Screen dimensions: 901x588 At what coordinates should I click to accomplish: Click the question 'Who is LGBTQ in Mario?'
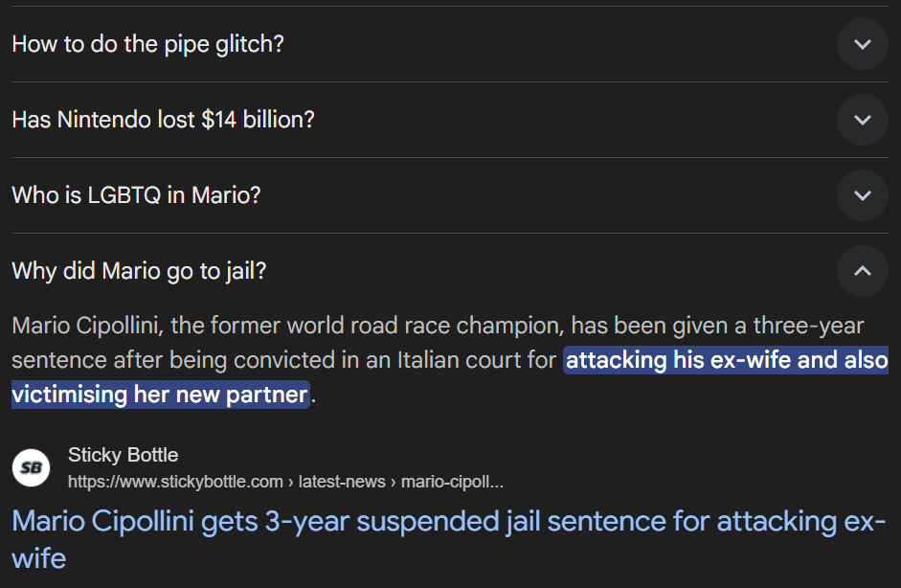[136, 195]
